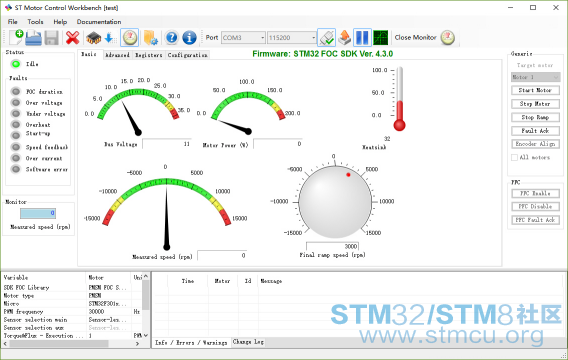
Task: Click the final ramp speed knob dial
Action: coord(335,202)
